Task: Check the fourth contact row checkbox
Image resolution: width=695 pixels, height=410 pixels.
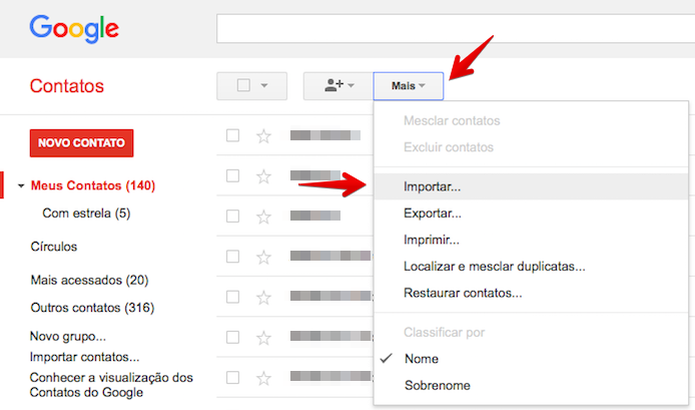Action: tap(233, 256)
